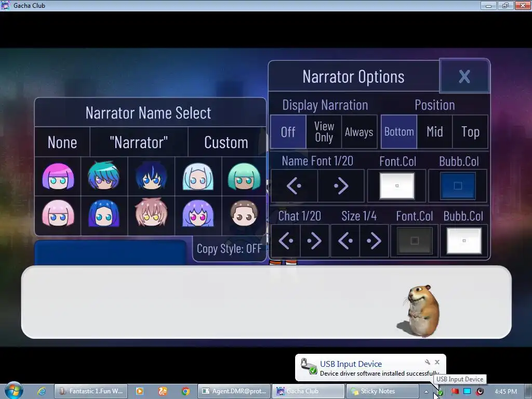The width and height of the screenshot is (532, 399).
Task: Go to next Name Font
Action: click(341, 185)
